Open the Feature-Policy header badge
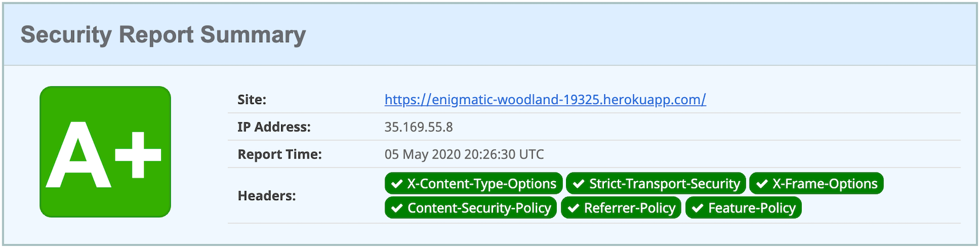This screenshot has height=249, width=980. point(744,208)
